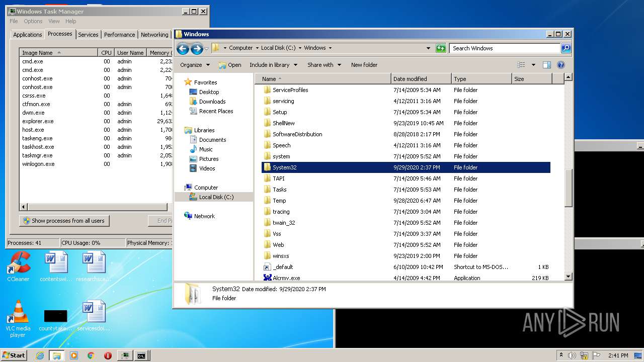The width and height of the screenshot is (644, 362).
Task: Click the Windows Explorer taskbar icon
Action: tap(56, 355)
